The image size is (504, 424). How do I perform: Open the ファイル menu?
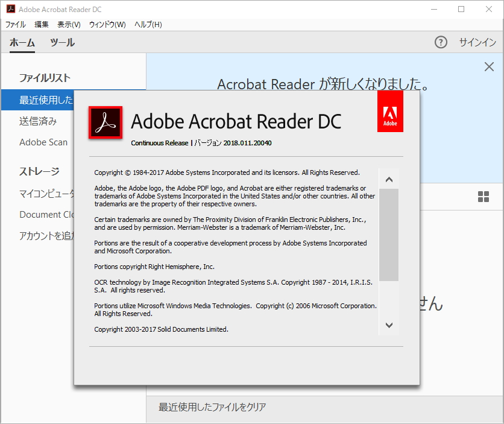click(15, 24)
